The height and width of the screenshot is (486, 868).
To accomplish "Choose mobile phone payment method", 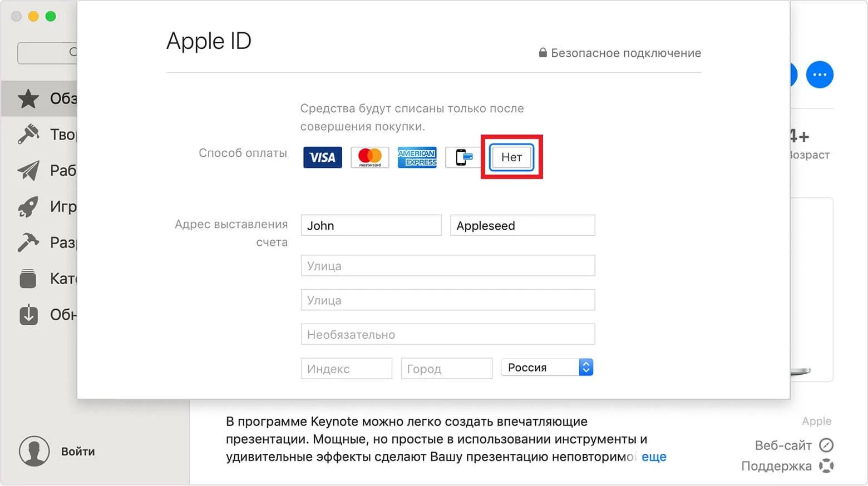I will tap(463, 157).
